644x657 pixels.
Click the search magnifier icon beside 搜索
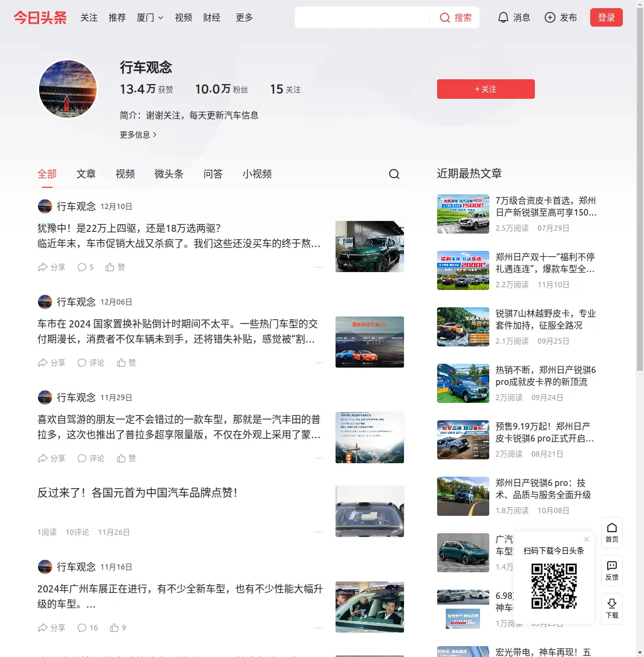coord(445,18)
